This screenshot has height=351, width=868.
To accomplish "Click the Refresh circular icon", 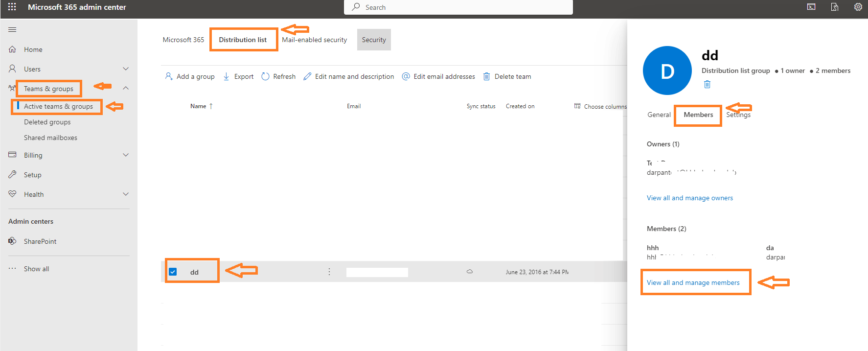I will click(x=265, y=76).
